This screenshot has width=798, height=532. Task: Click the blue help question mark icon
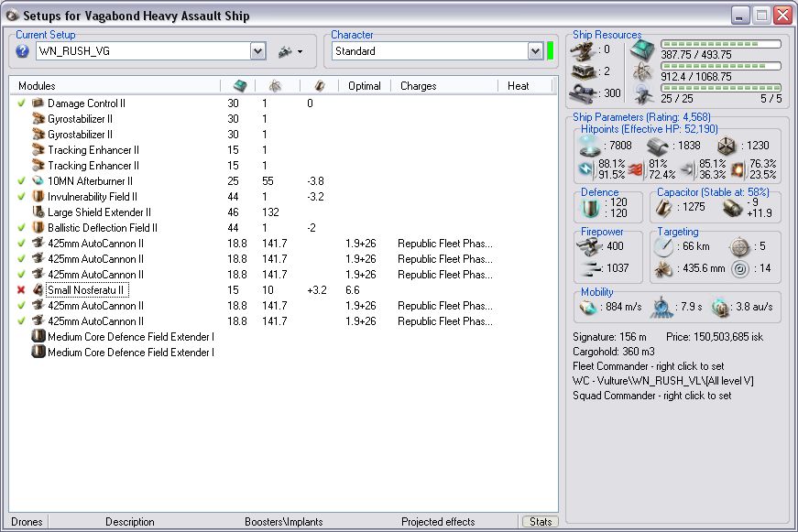23,51
